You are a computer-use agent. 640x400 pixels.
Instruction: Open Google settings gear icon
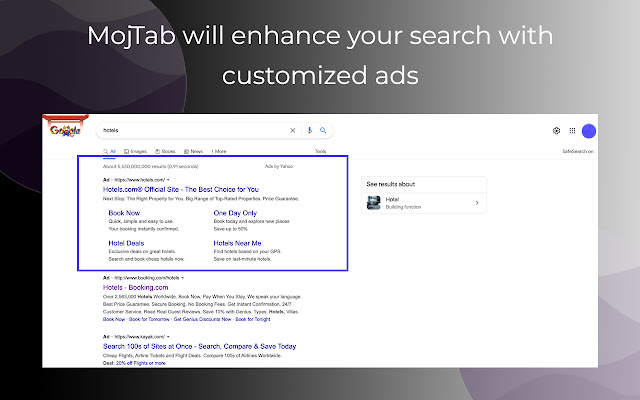click(556, 131)
